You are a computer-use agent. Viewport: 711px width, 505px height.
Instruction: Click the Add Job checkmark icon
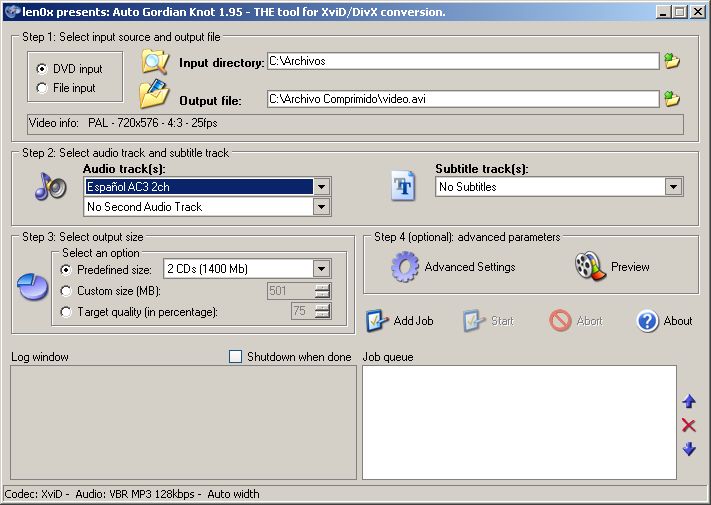point(376,321)
